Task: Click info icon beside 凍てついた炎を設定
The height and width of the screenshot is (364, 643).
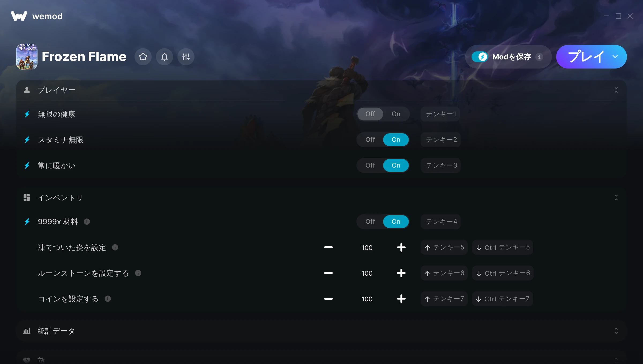Action: 115,247
